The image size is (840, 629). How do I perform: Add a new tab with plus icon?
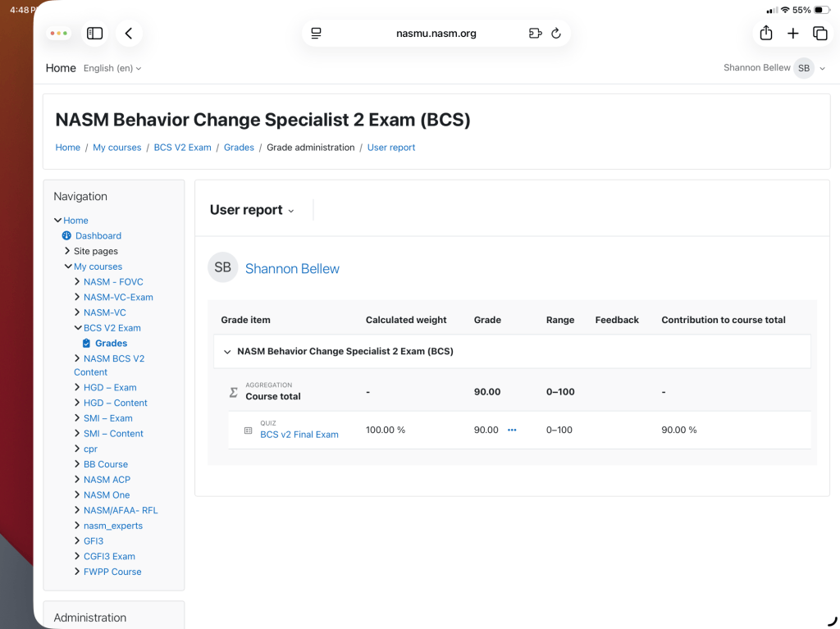[793, 34]
